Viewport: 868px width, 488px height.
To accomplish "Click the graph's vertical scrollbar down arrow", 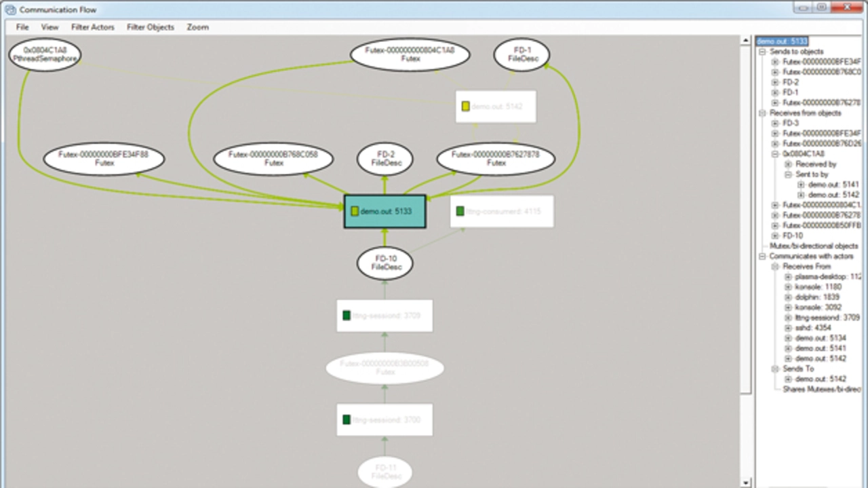I will (x=745, y=483).
